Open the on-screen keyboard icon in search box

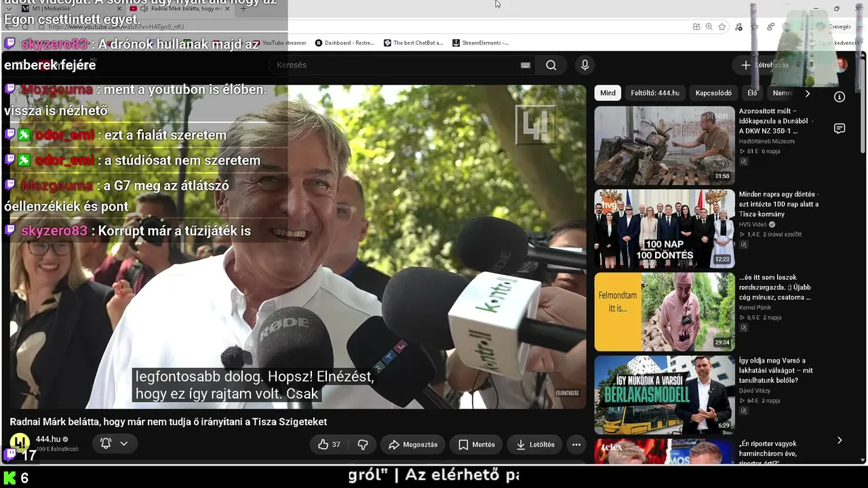pos(525,65)
